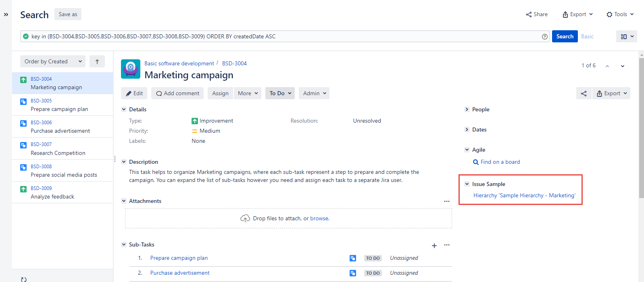Open the More actions menu
The image size is (644, 282).
coord(247,94)
